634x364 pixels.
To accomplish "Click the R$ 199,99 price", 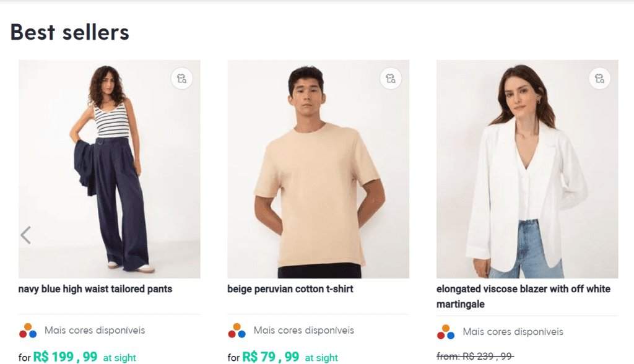I will (x=65, y=357).
